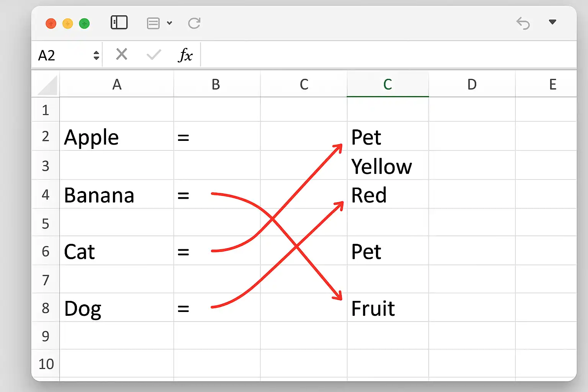Select the row 4 header
Screen dimensions: 588x392
[x=46, y=194]
